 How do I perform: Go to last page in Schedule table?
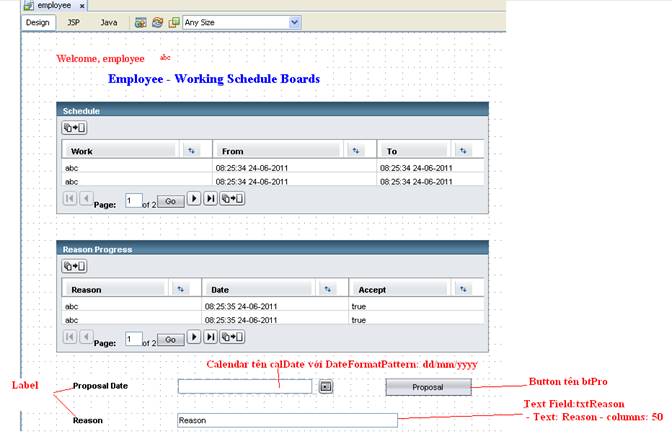pyautogui.click(x=210, y=198)
